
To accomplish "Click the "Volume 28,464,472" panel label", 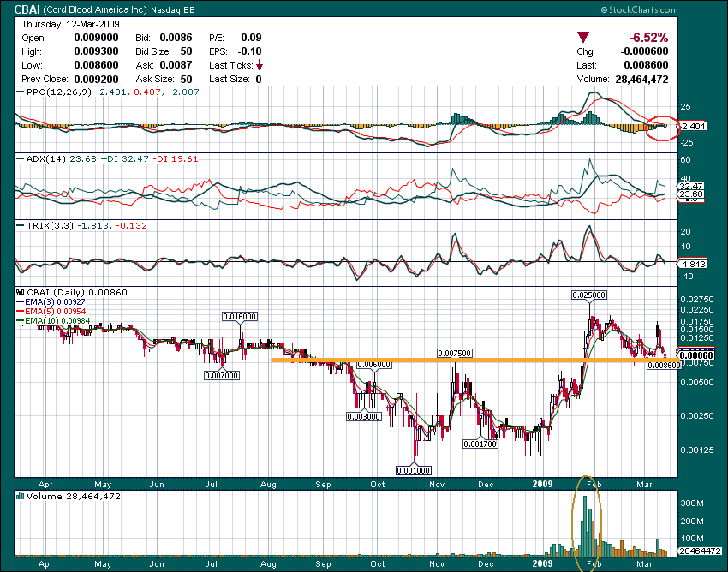I will (74, 496).
